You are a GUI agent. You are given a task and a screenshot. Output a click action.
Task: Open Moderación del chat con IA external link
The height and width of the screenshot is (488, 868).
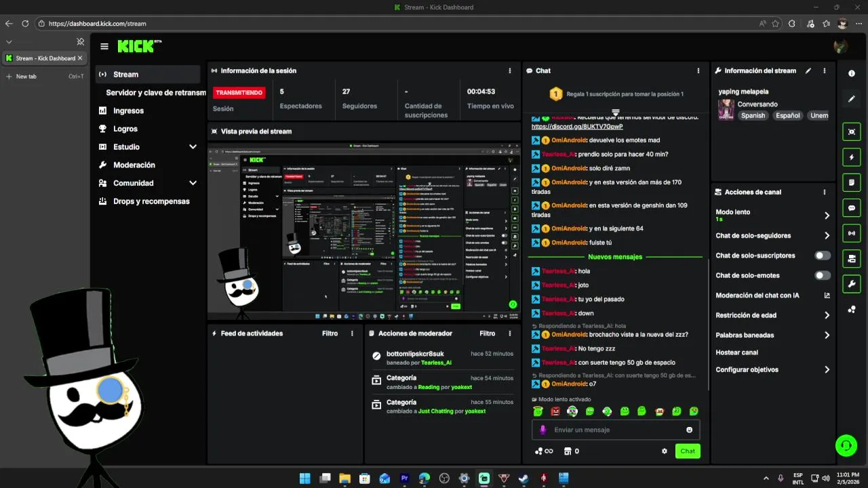(x=827, y=296)
